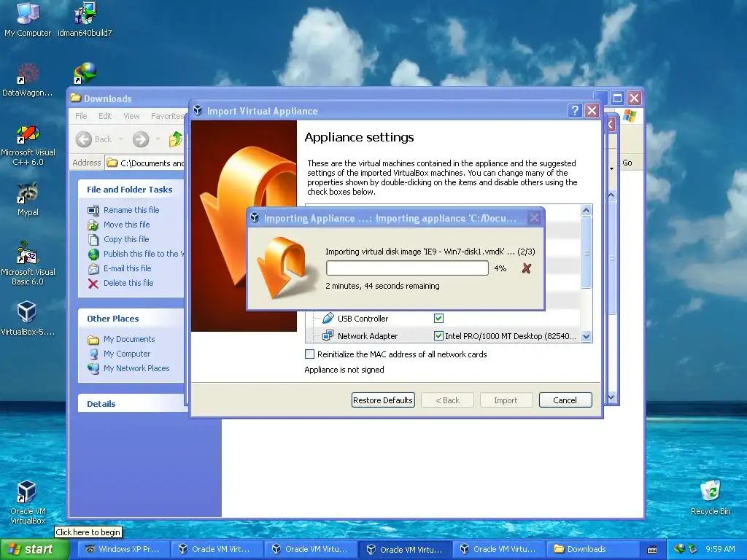Click Restore Defaults button
This screenshot has height=560, width=747.
tap(383, 400)
